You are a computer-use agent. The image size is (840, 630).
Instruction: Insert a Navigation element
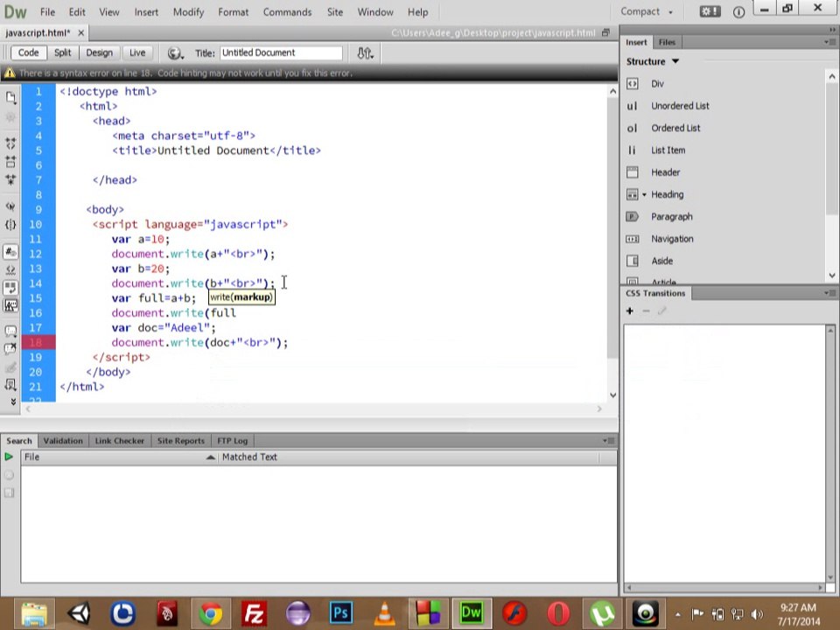point(672,239)
